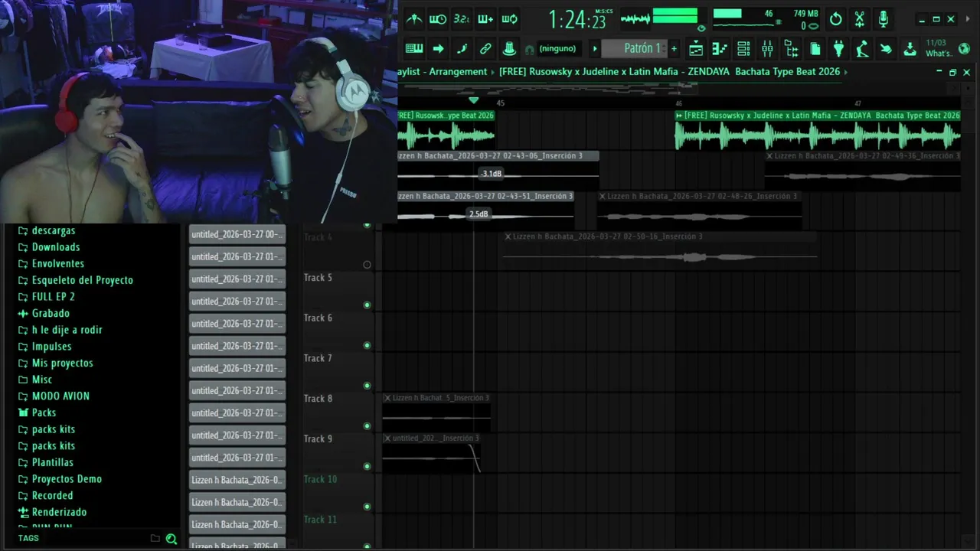Toggle the snap magnet icon

point(529,50)
